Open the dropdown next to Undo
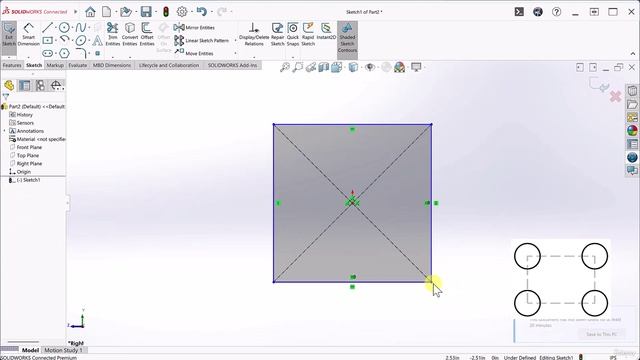Screen dimensions: 640x360 (x=211, y=12)
